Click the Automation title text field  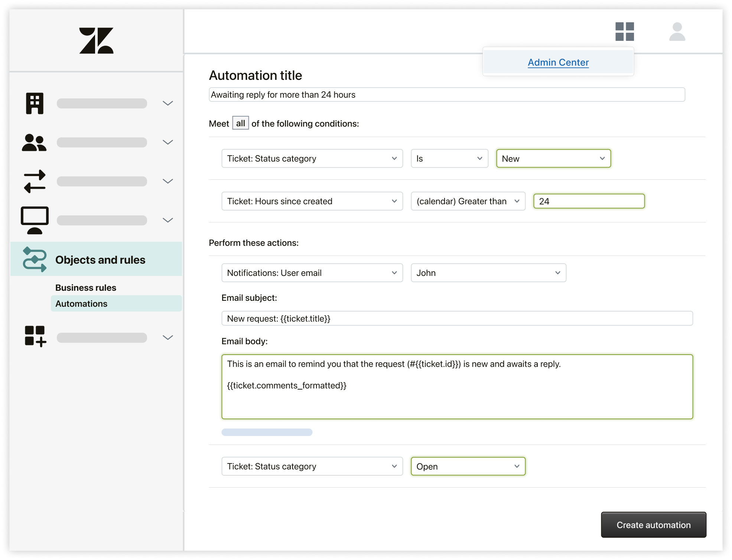[x=446, y=95]
